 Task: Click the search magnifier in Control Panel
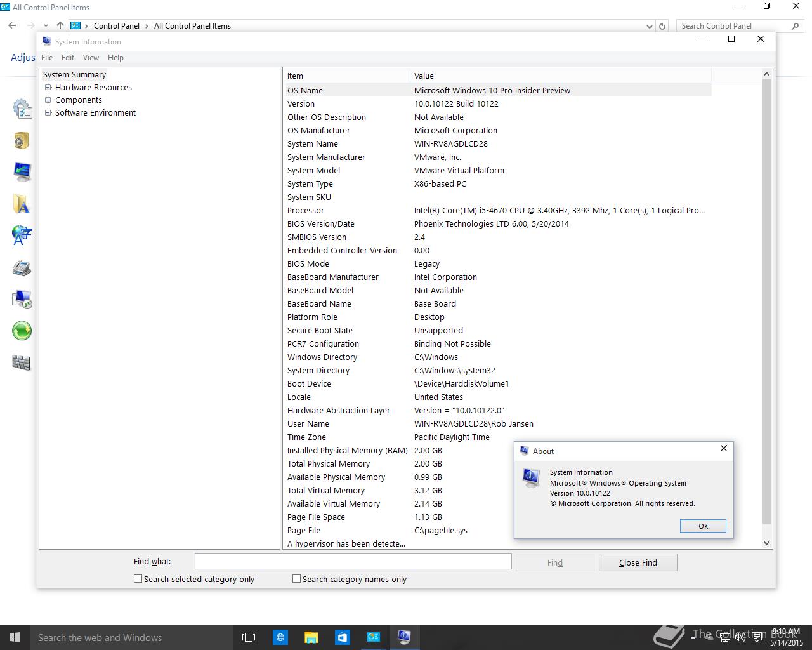[x=795, y=26]
